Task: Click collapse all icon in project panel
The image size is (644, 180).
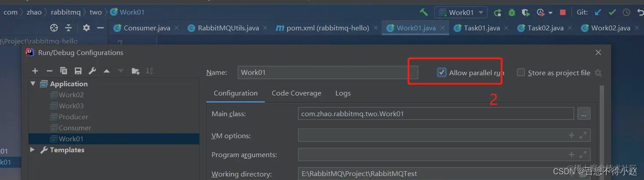Action: coord(68,28)
